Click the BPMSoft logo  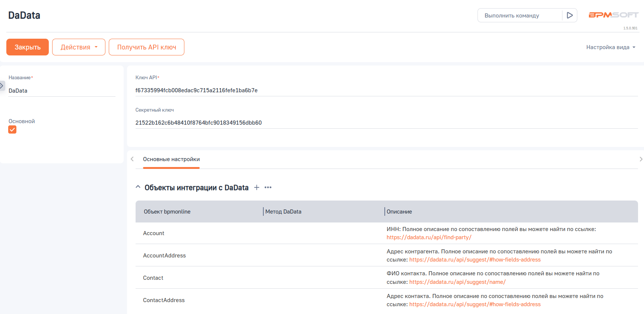[x=613, y=15]
